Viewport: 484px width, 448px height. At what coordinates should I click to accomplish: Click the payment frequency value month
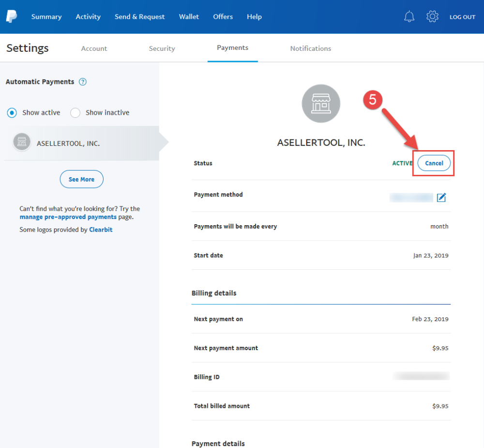439,227
